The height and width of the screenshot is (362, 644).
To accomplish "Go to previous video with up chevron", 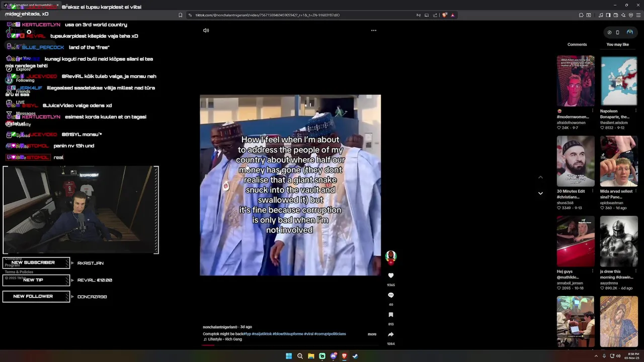I will 540,177.
